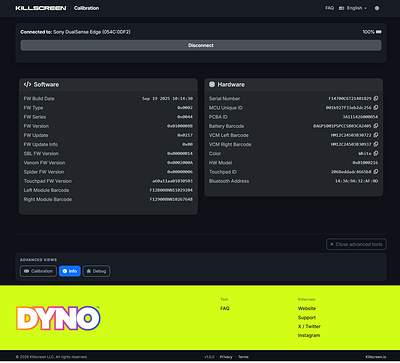400x363 pixels.
Task: Click the Killscreen LLC copyright notice
Action: (x=51, y=357)
